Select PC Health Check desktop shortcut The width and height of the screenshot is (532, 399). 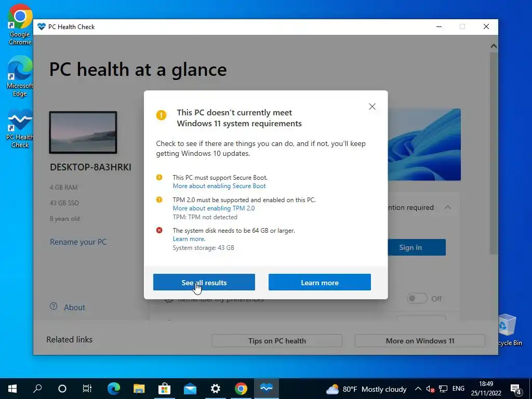(20, 128)
